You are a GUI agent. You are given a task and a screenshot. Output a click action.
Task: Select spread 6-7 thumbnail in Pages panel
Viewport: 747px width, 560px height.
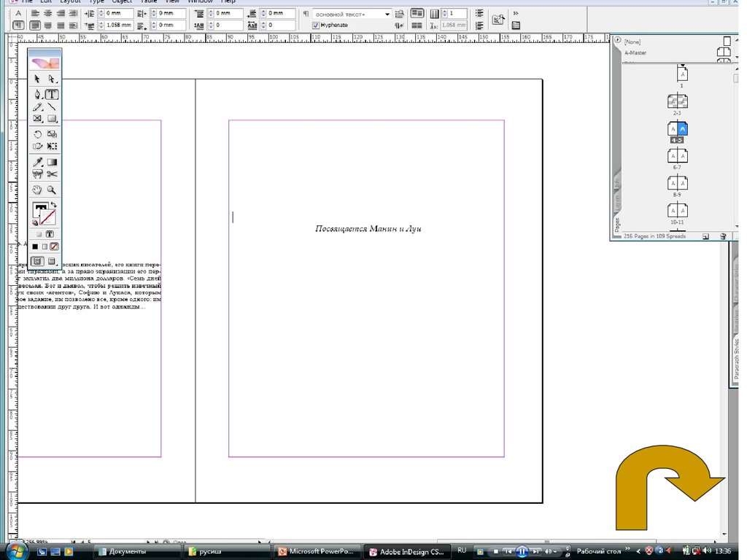[677, 156]
